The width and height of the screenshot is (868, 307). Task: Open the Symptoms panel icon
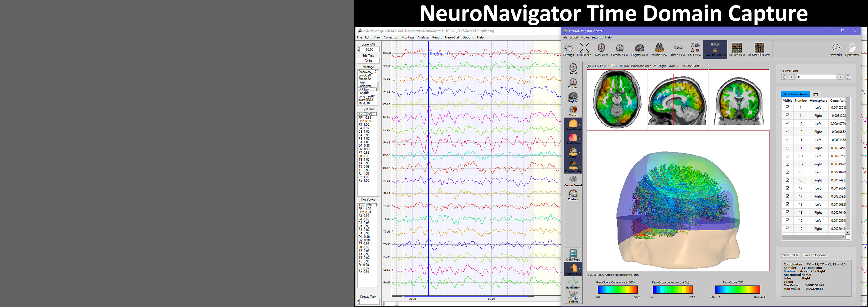click(x=852, y=50)
